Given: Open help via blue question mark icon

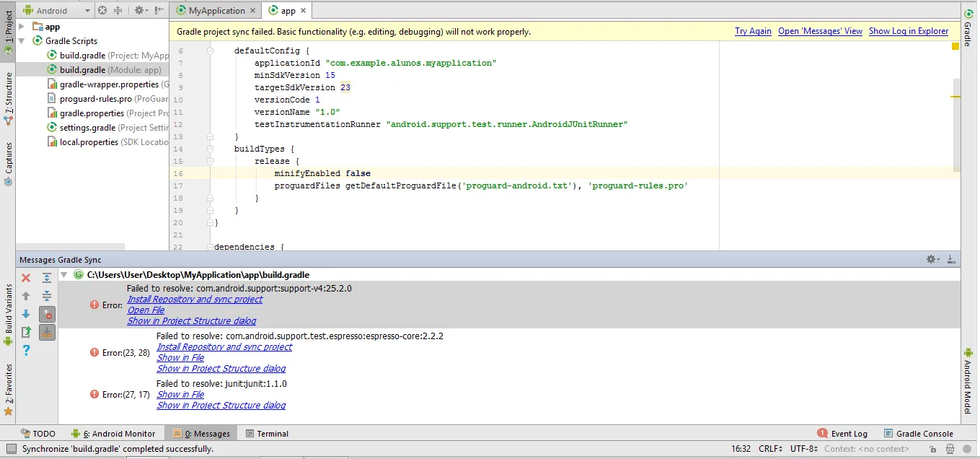Looking at the screenshot, I should pyautogui.click(x=26, y=350).
